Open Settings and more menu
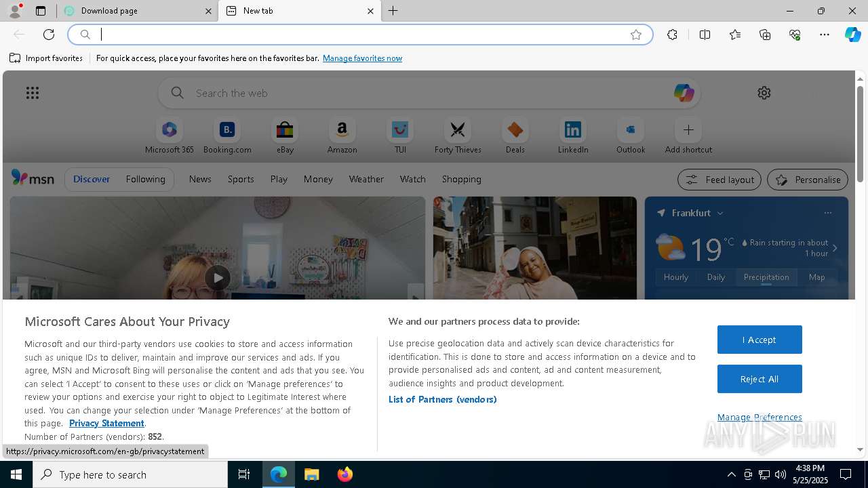This screenshot has width=868, height=488. (x=825, y=35)
